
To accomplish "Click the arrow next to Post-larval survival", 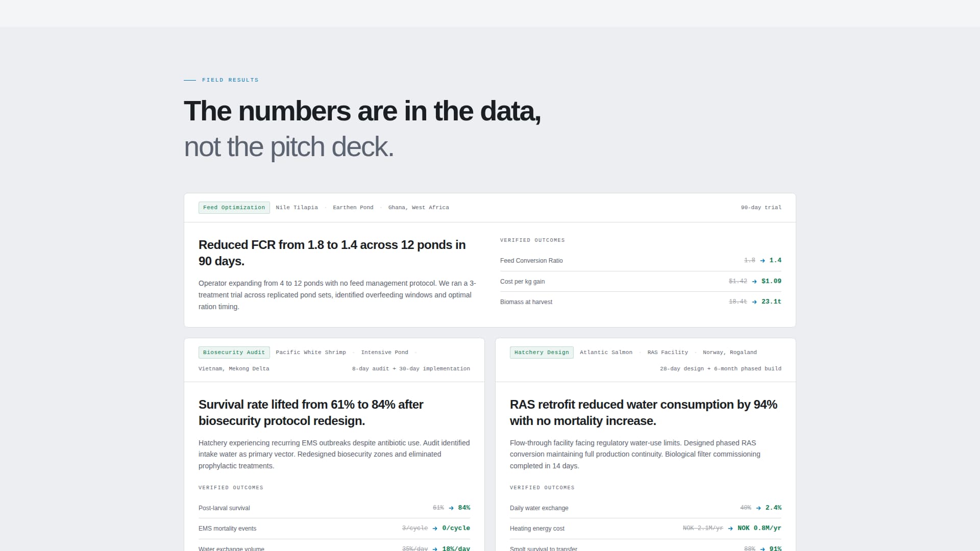I will point(451,508).
